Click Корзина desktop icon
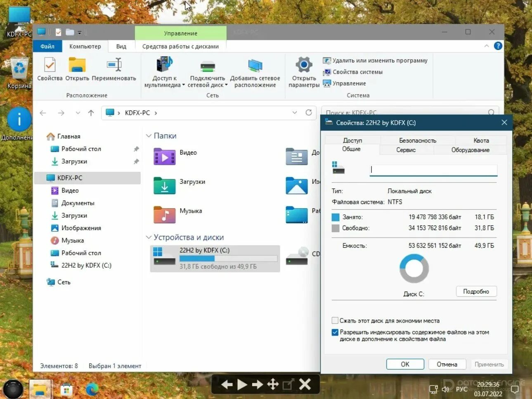Screen dimensions: 532x399 19,73
